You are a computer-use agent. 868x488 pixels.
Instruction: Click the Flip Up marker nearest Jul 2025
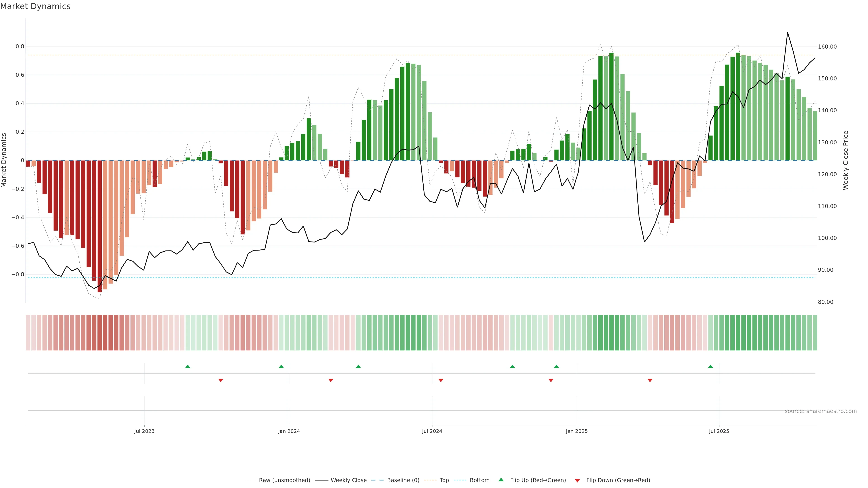[710, 366]
